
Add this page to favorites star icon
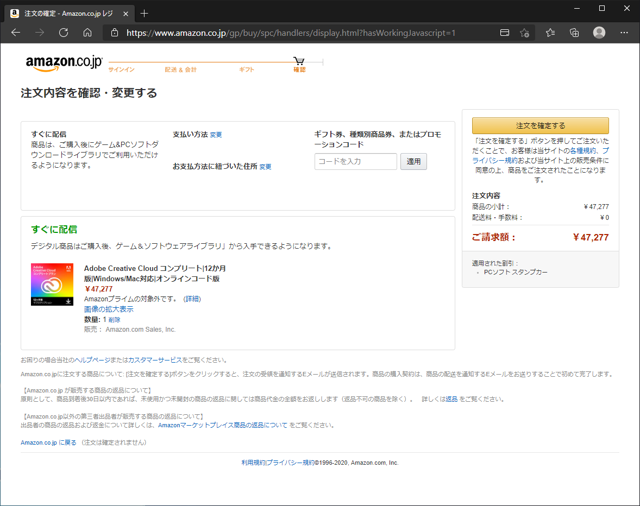[x=524, y=33]
